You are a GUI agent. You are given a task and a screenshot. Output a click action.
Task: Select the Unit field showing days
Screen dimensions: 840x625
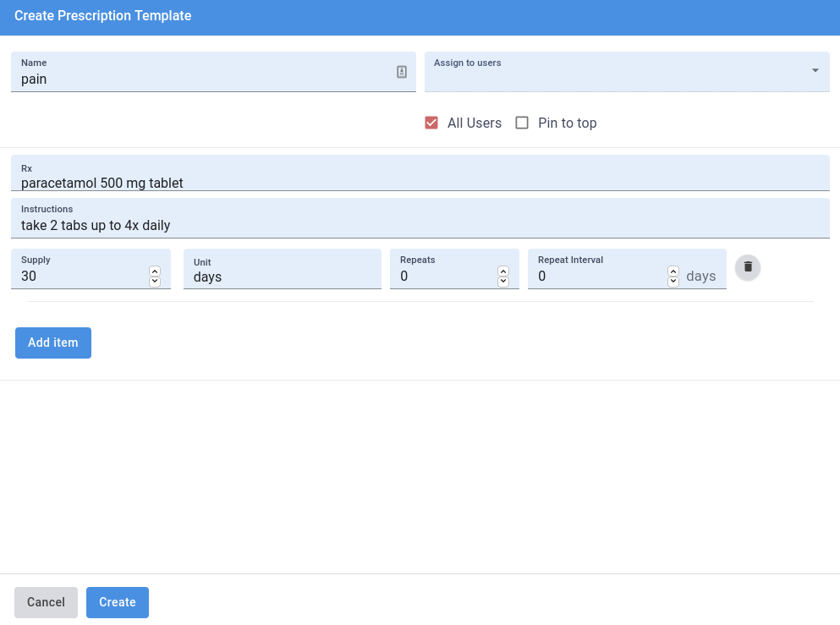point(282,277)
